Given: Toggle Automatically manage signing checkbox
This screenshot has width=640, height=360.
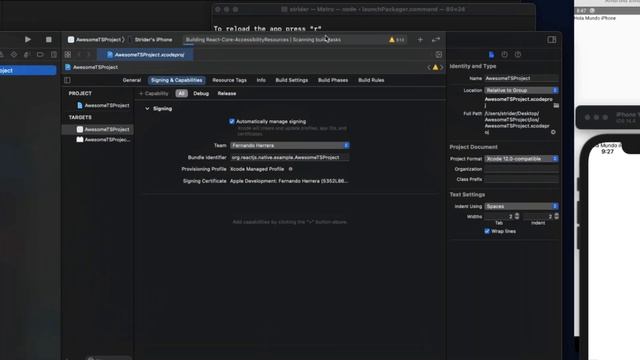Looking at the screenshot, I should click(x=232, y=121).
